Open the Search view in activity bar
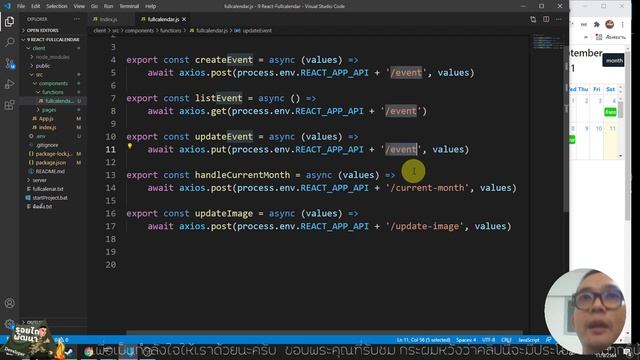 (9, 42)
